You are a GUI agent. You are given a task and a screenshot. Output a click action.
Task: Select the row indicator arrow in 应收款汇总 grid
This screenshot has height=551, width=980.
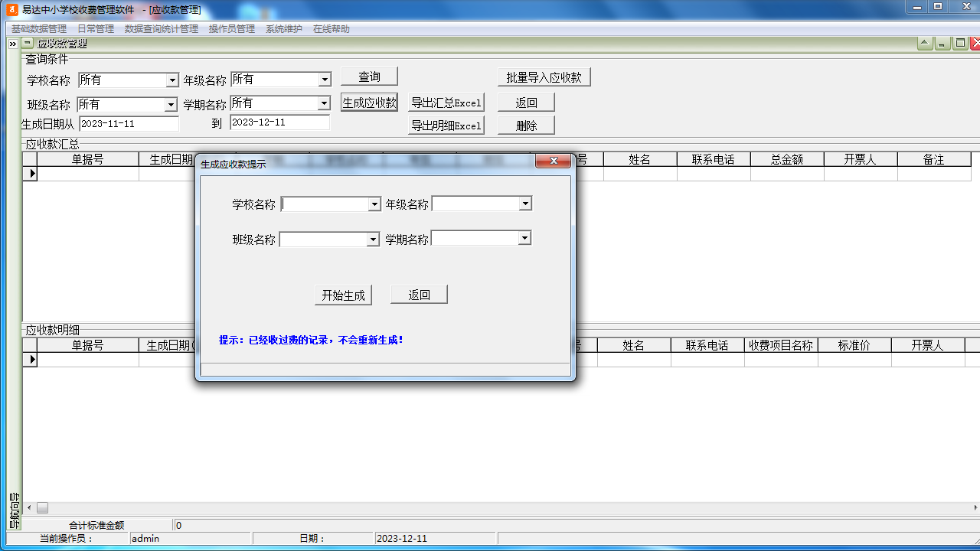(31, 174)
